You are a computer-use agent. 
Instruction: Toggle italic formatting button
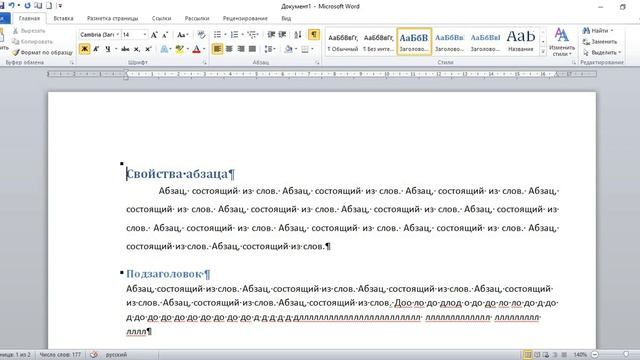coord(96,49)
